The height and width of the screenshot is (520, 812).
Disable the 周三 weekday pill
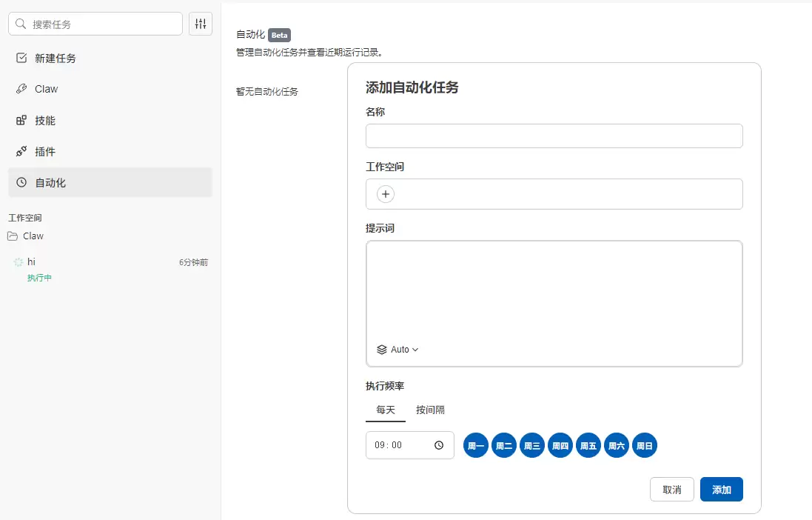point(531,444)
